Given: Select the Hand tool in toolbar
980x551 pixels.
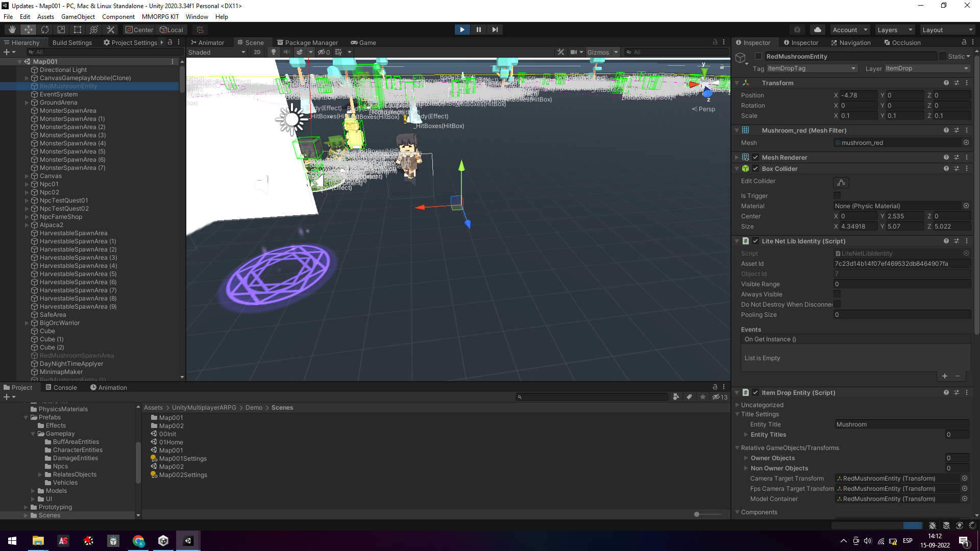Looking at the screenshot, I should pos(12,30).
